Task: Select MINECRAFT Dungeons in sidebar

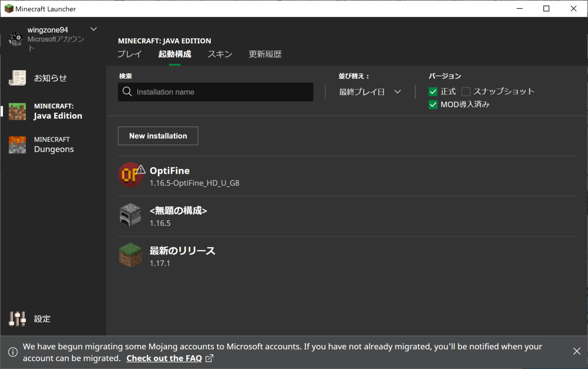Action: (x=53, y=145)
